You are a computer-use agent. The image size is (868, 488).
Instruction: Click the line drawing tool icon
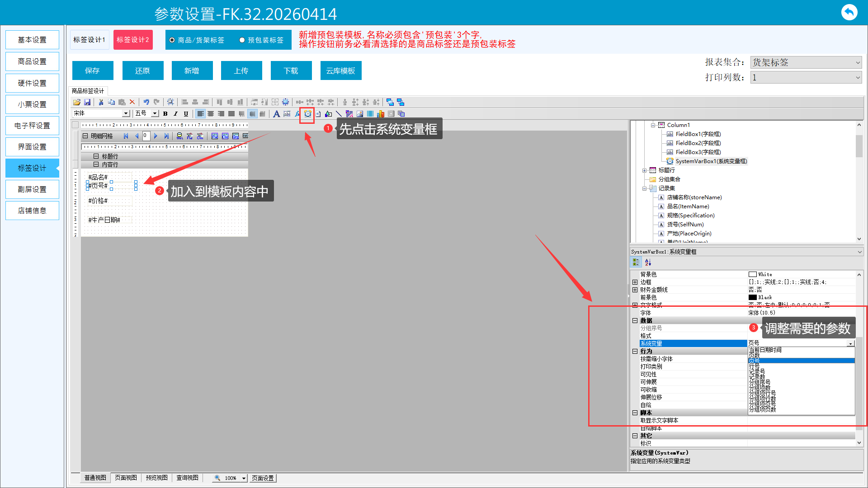click(x=339, y=114)
